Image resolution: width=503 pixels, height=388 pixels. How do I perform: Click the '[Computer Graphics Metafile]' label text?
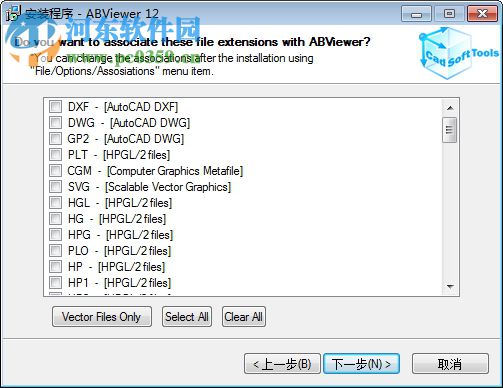point(175,171)
